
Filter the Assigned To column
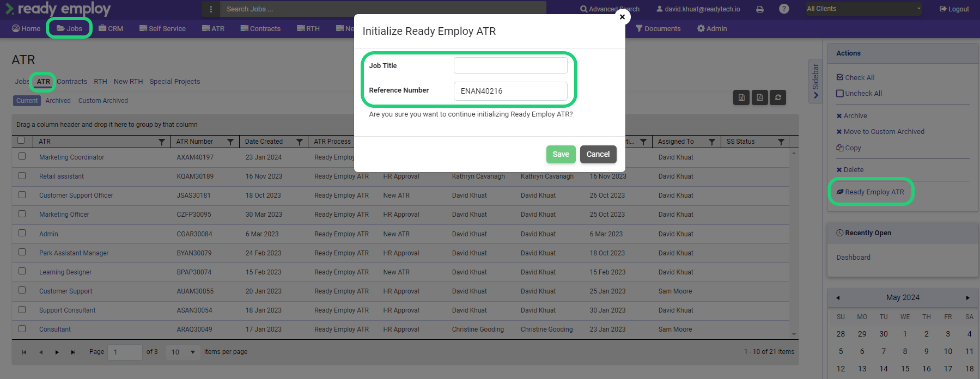pos(711,142)
